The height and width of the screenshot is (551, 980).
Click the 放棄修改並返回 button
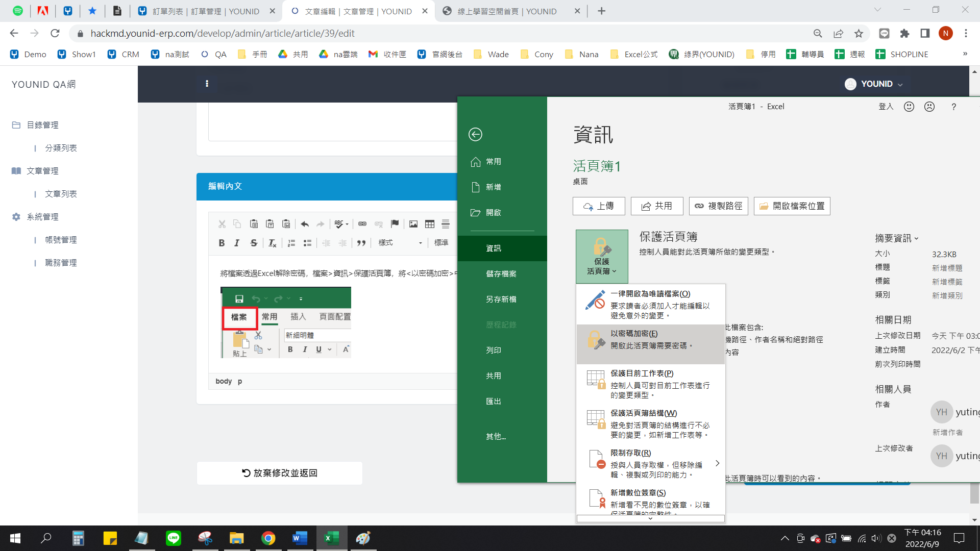point(280,473)
